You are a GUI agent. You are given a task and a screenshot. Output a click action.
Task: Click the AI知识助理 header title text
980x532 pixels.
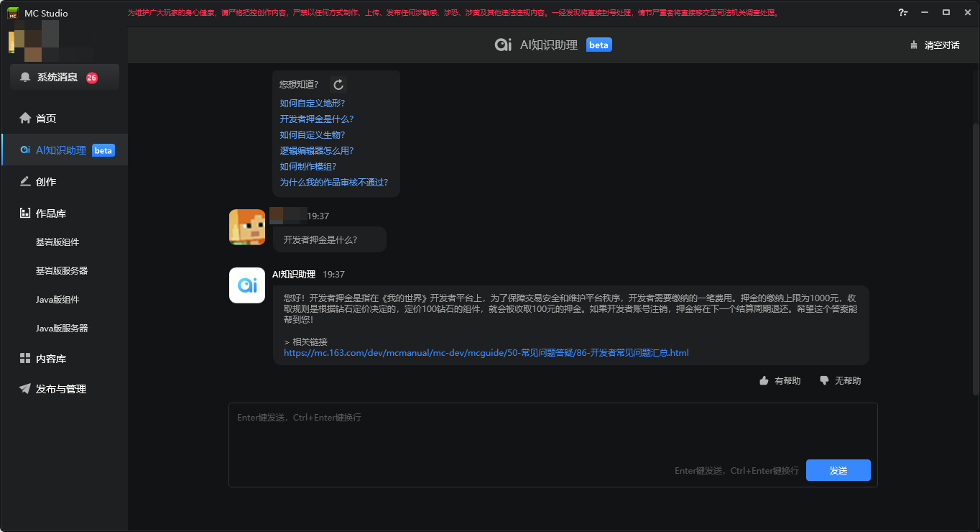point(549,45)
